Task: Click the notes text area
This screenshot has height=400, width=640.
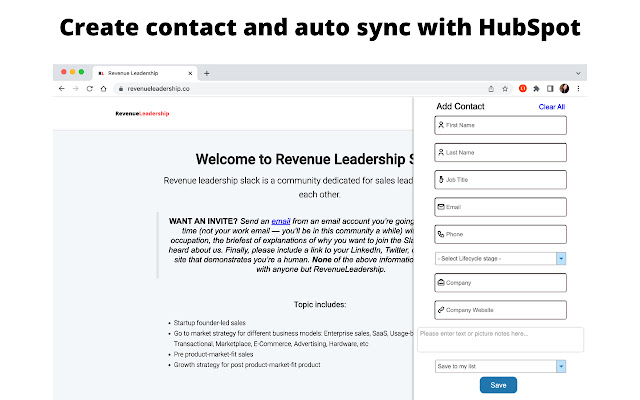Action: tap(500, 340)
